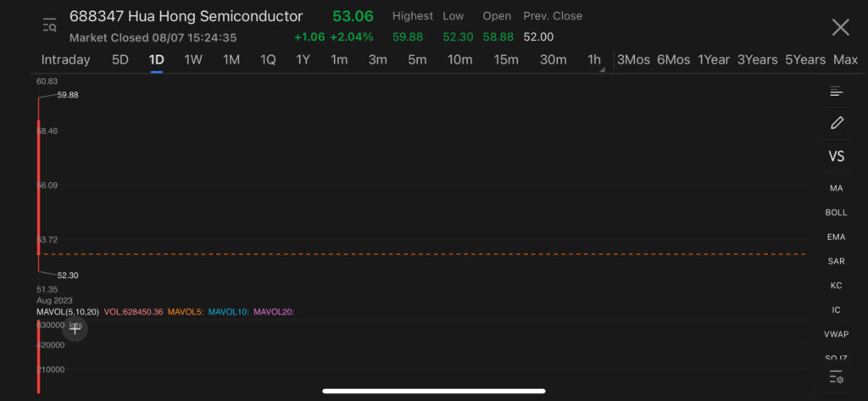Enable the SAR indicator

(x=836, y=261)
